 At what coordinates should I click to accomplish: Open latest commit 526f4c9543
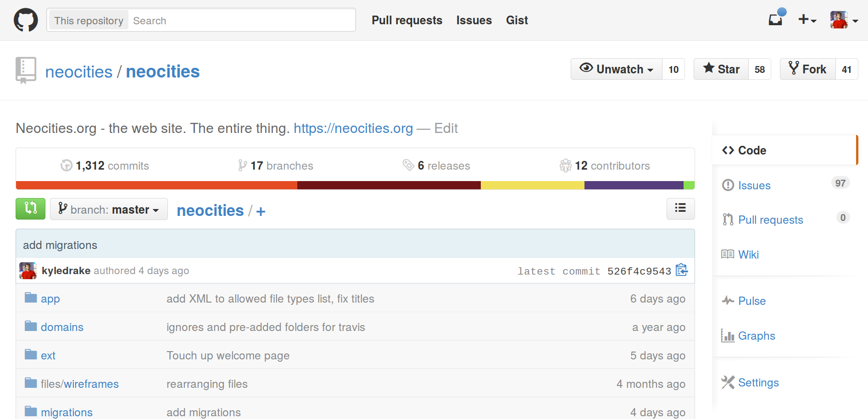(639, 271)
